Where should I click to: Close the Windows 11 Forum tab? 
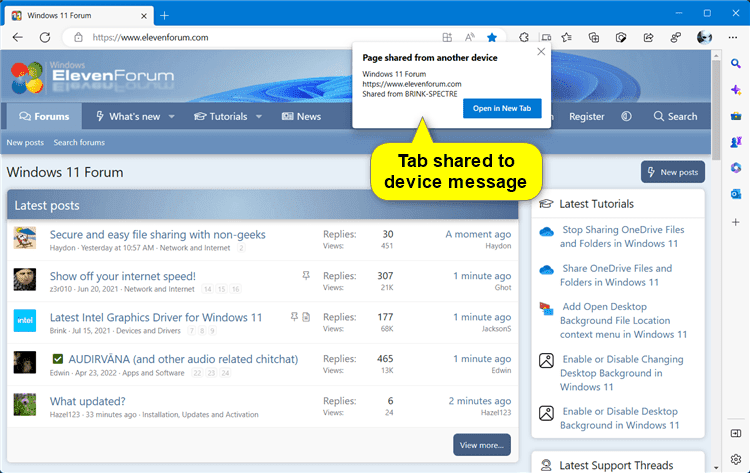pos(144,16)
